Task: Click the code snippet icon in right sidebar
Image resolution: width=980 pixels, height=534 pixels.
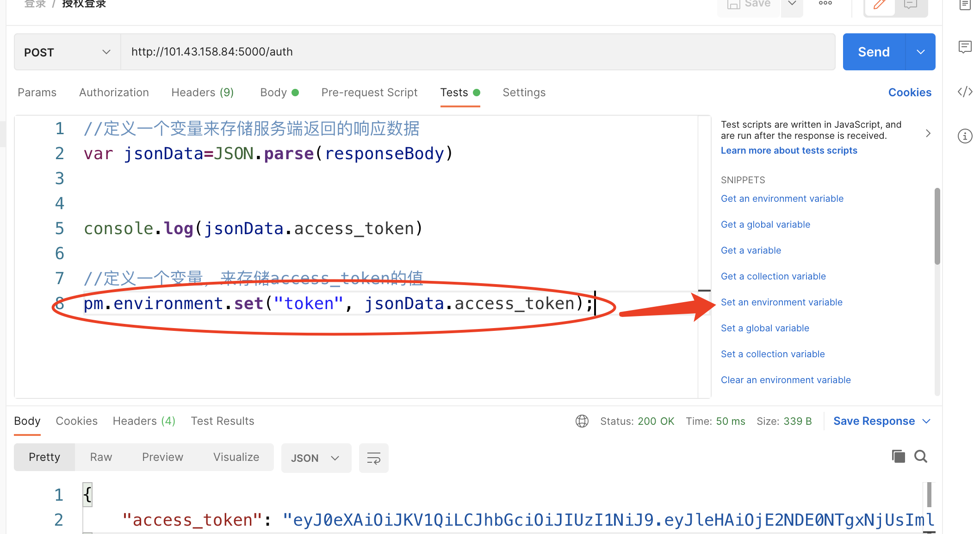Action: coord(965,92)
